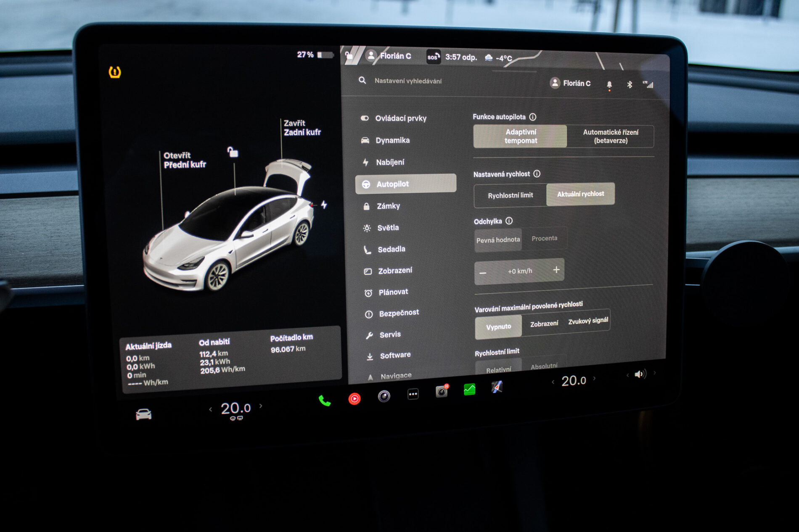Click the tire pressure warning icon
Image resolution: width=799 pixels, height=532 pixels.
point(115,72)
